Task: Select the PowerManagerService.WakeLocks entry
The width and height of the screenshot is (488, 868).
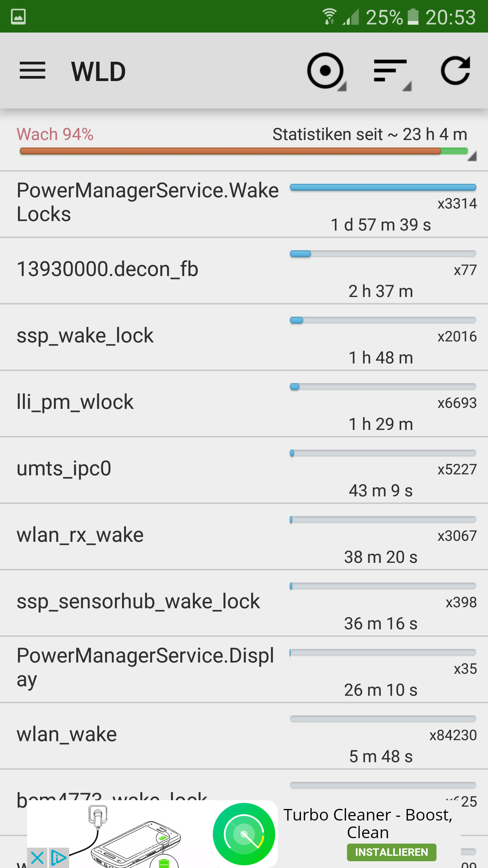Action: pyautogui.click(x=244, y=203)
